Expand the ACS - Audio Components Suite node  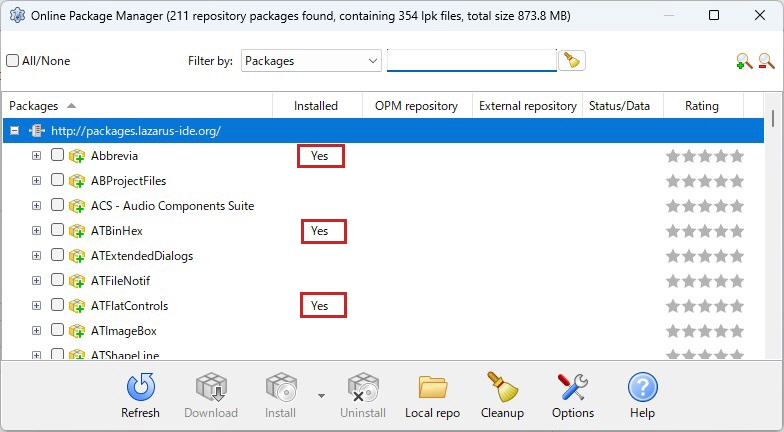pos(36,206)
